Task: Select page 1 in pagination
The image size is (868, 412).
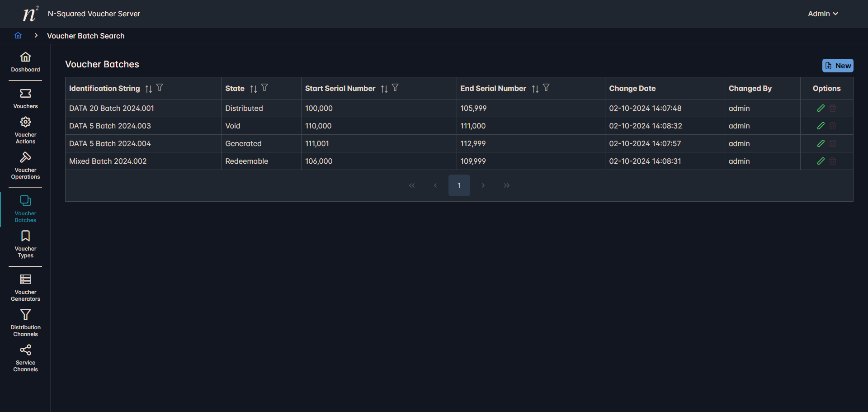Action: pos(459,185)
